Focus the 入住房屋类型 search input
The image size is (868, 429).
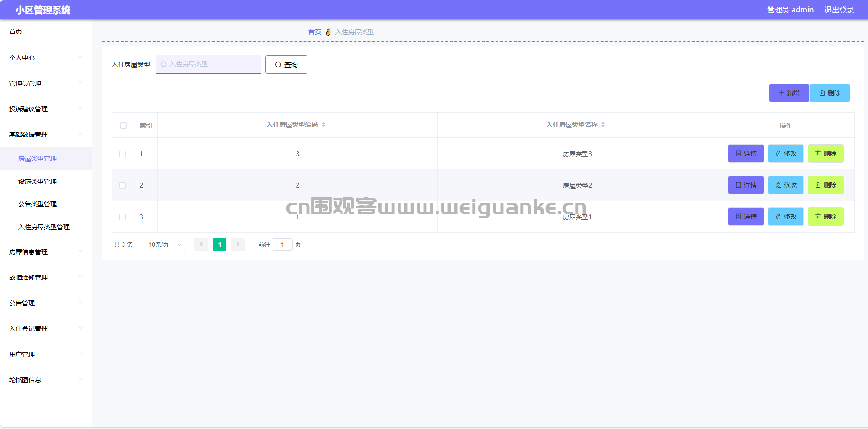coord(208,65)
